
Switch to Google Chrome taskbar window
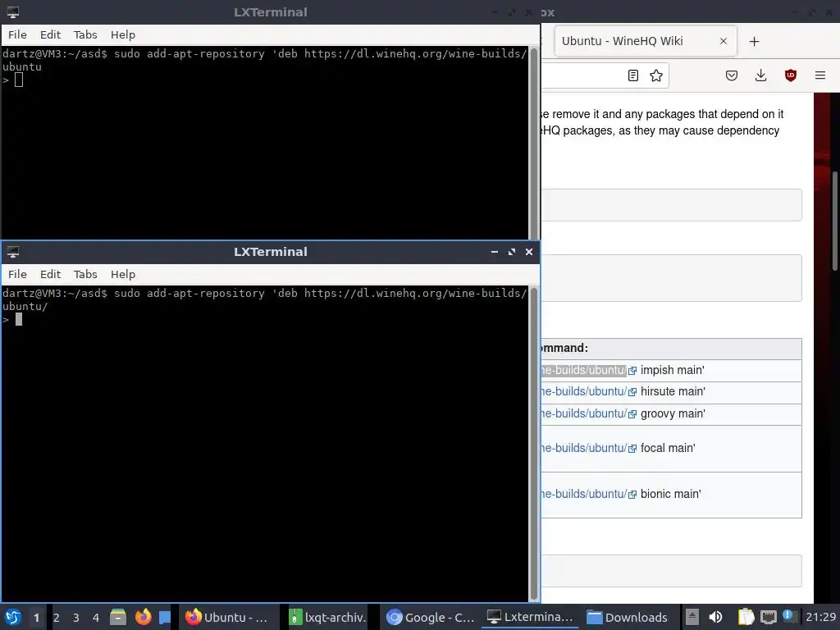[430, 617]
